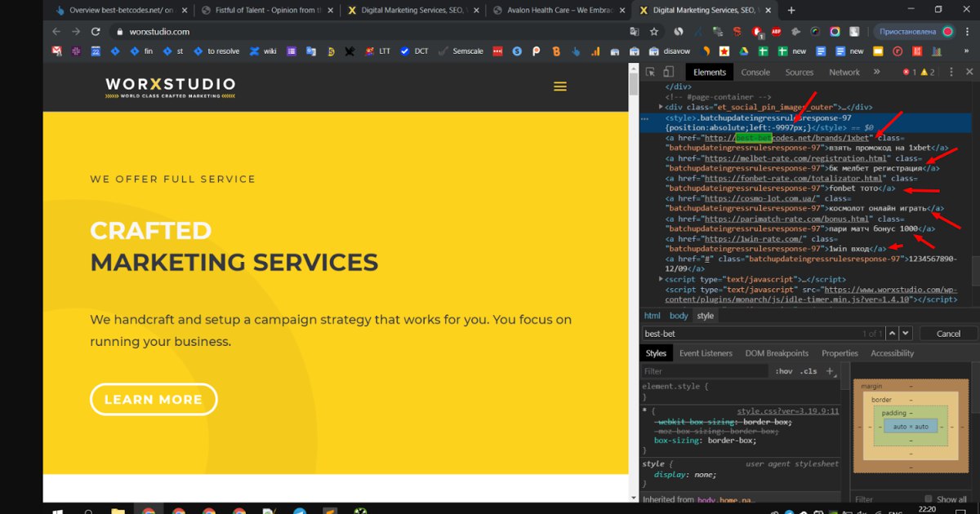Click the browser forward arrow
Viewport: 980px width, 514px height.
coord(76,32)
